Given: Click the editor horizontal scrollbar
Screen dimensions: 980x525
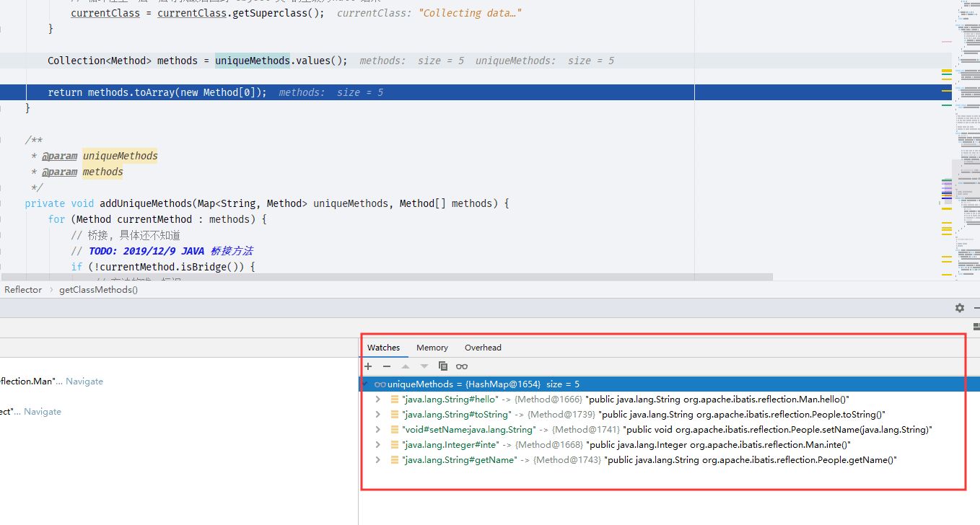Looking at the screenshot, I should tap(387, 277).
